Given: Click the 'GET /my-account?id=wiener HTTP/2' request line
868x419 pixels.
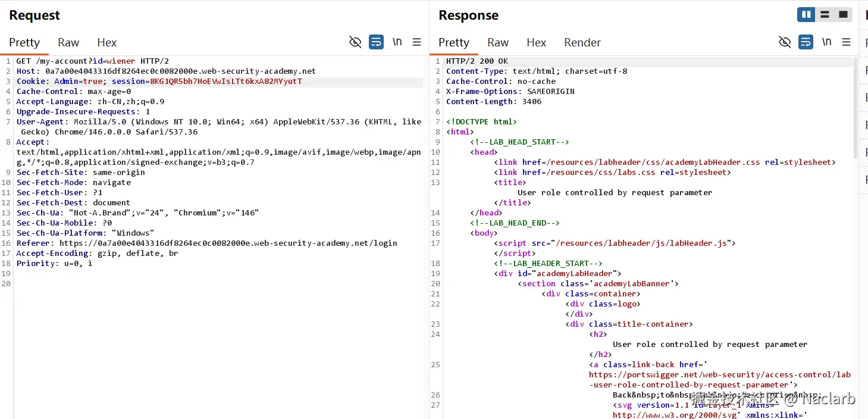Looking at the screenshot, I should pos(92,61).
